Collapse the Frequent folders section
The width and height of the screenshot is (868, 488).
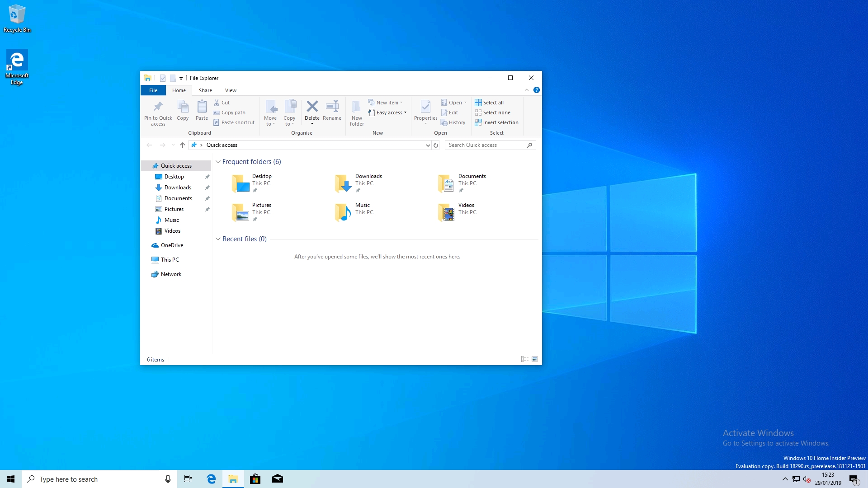click(x=219, y=161)
